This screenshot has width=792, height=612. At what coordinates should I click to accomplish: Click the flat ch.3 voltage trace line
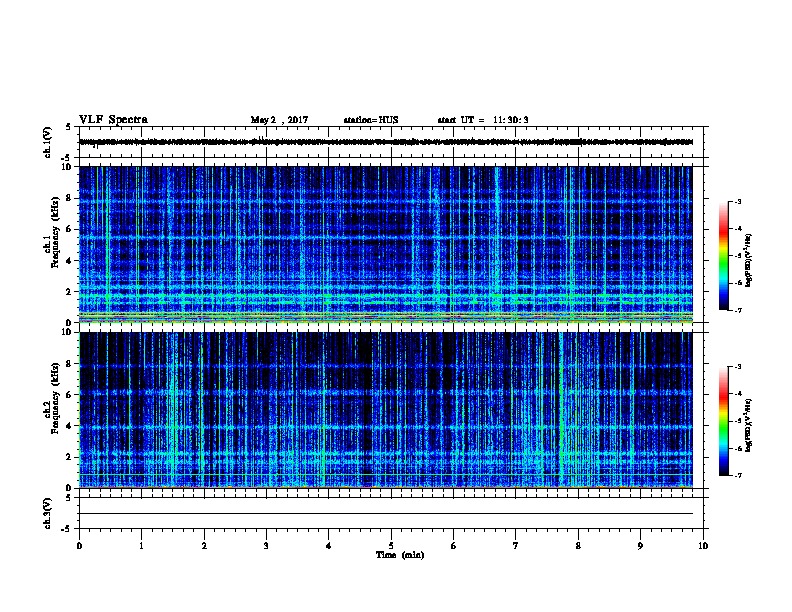click(x=386, y=514)
